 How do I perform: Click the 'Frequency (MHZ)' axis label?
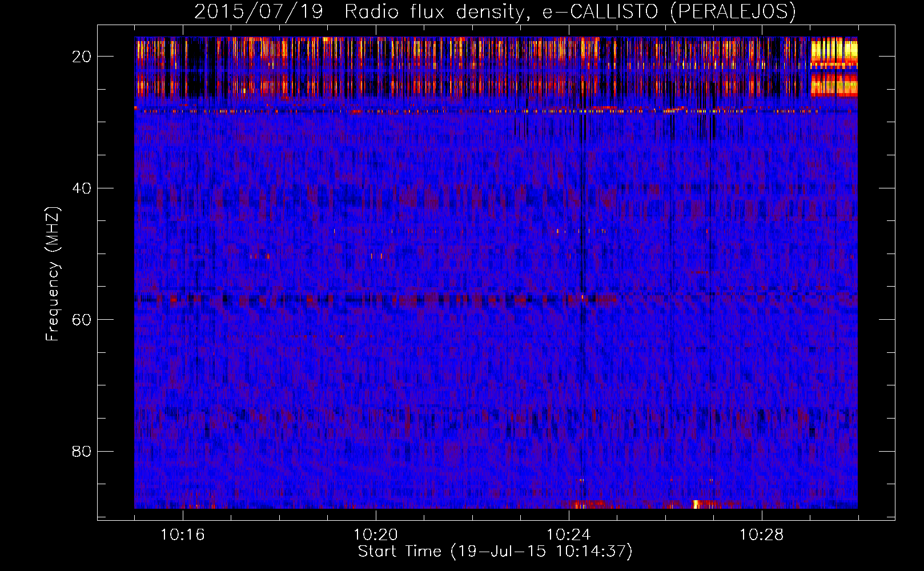point(53,275)
